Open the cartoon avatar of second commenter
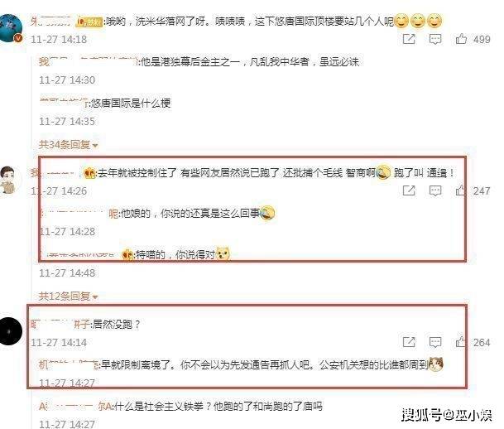Viewport: 504px width, 429px height. click(x=9, y=180)
